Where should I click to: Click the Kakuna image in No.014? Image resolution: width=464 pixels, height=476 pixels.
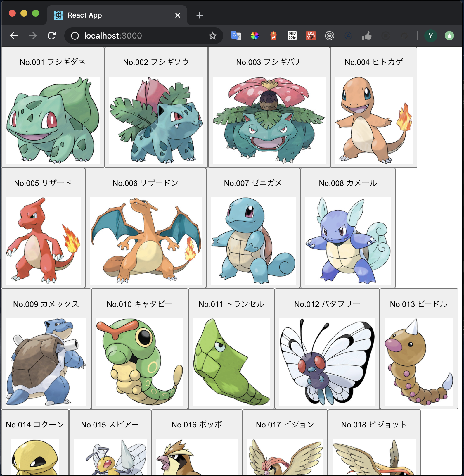pos(35,457)
